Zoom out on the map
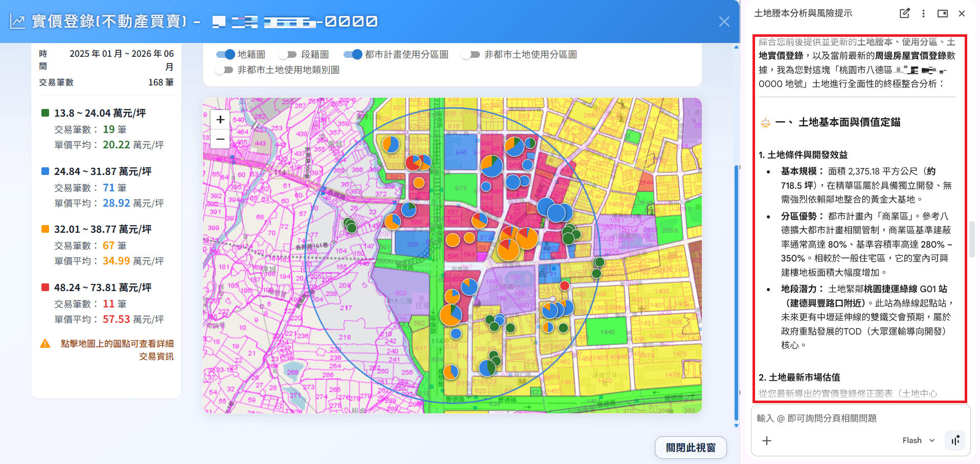 (220, 139)
